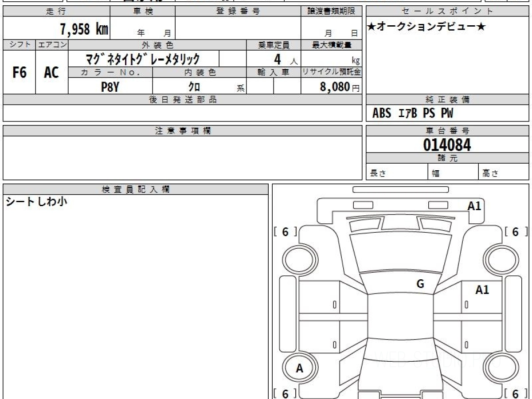Image resolution: width=532 pixels, height=399 pixels.
Task: Select the 幅 dimension label
Action: point(436,174)
